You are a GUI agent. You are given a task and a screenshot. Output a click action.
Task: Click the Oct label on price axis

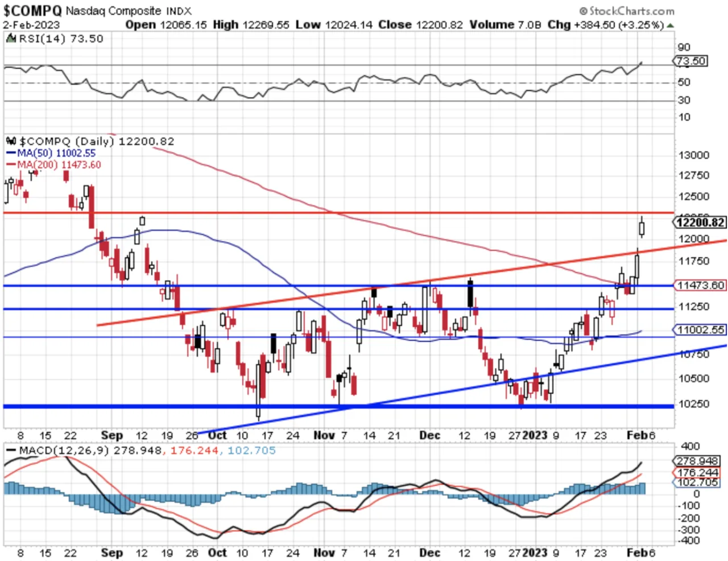coord(217,435)
